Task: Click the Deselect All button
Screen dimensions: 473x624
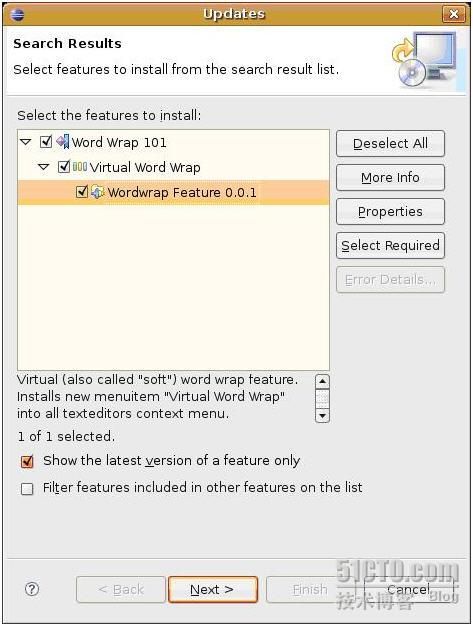Action: tap(390, 143)
